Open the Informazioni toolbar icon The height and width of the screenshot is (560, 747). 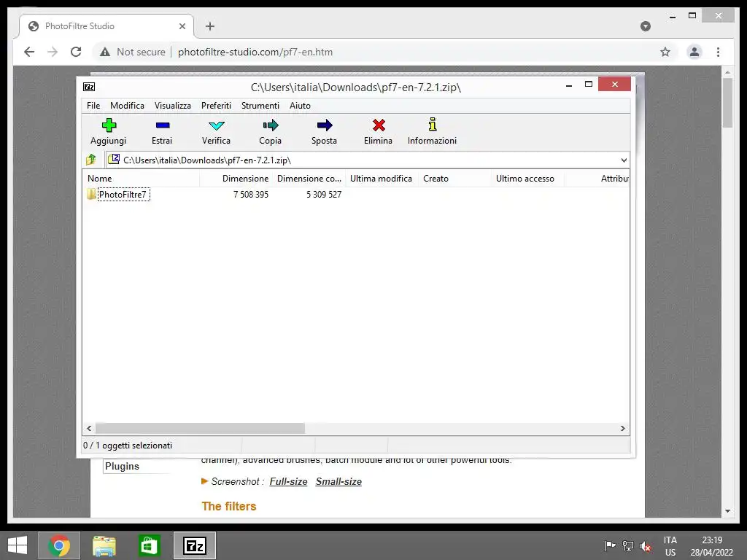tap(432, 125)
